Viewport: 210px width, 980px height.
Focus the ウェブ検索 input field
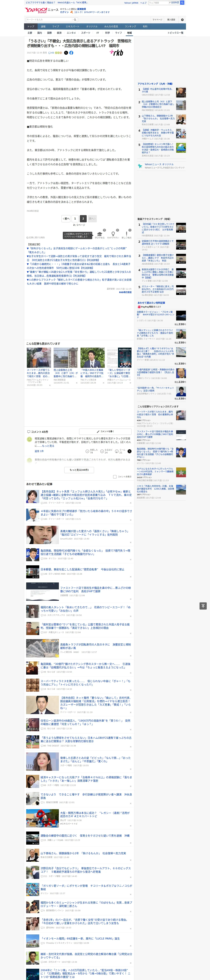pos(158,3)
